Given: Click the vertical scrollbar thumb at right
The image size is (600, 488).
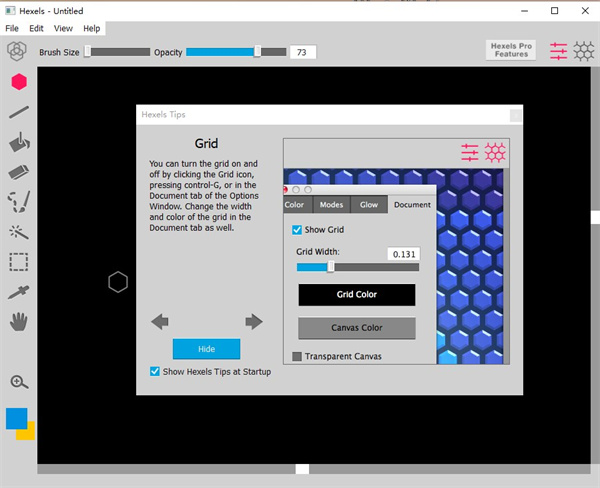Looking at the screenshot, I should coord(595,217).
